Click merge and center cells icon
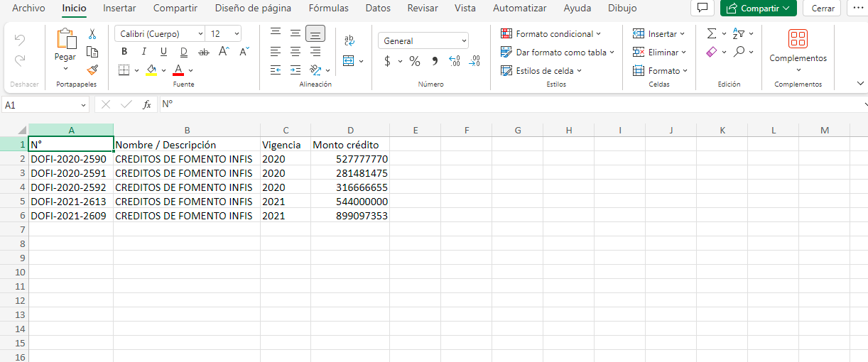The width and height of the screenshot is (868, 362). (x=349, y=61)
